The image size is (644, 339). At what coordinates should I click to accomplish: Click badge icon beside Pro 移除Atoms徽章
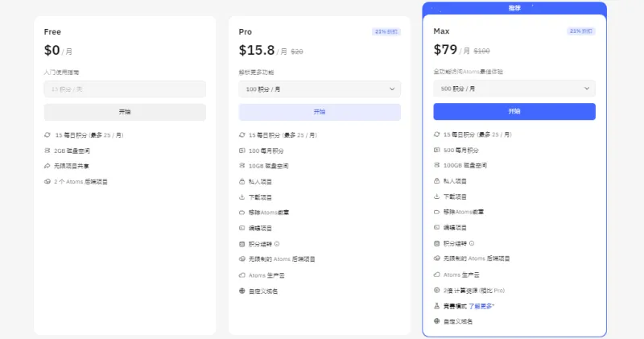coord(242,213)
